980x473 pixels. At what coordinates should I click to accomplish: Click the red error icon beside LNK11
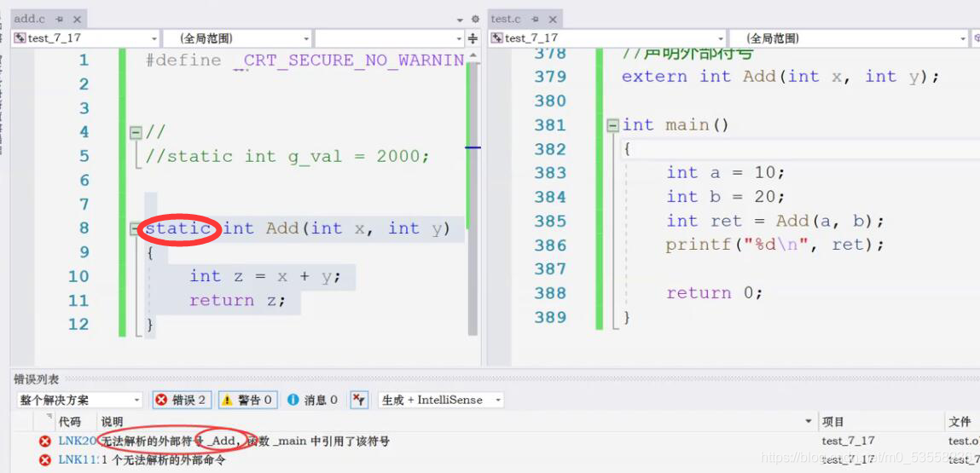[x=45, y=461]
